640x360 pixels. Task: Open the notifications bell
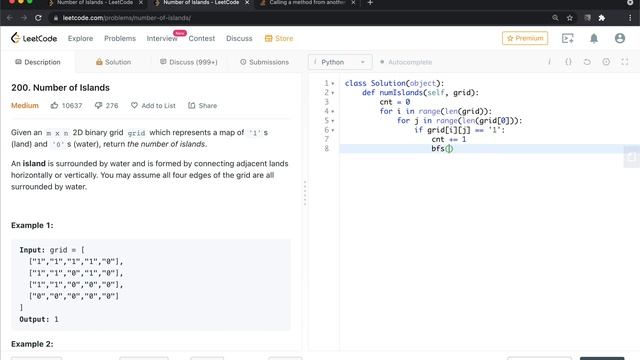click(594, 38)
